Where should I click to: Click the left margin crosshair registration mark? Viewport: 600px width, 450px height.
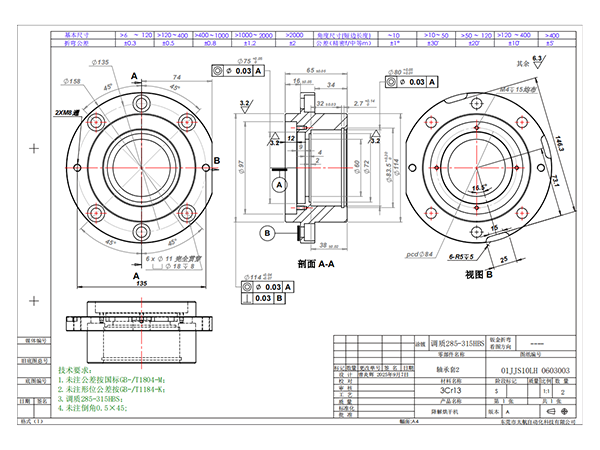34,148
